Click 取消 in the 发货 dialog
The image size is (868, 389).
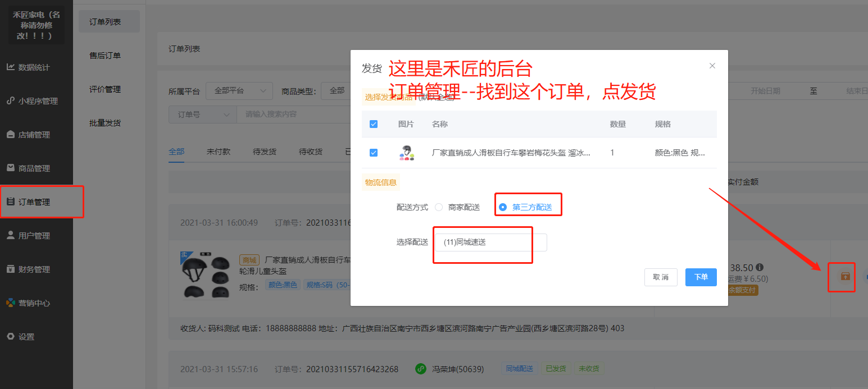661,277
